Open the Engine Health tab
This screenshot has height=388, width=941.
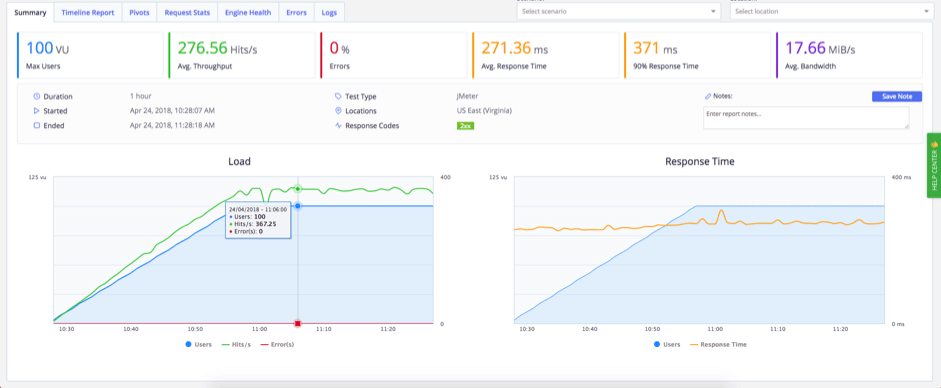click(x=248, y=12)
